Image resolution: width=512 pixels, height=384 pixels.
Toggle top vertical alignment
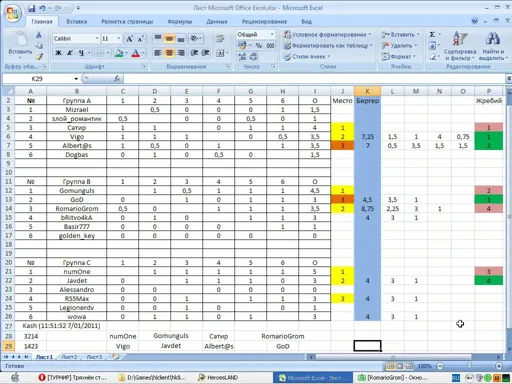point(158,39)
